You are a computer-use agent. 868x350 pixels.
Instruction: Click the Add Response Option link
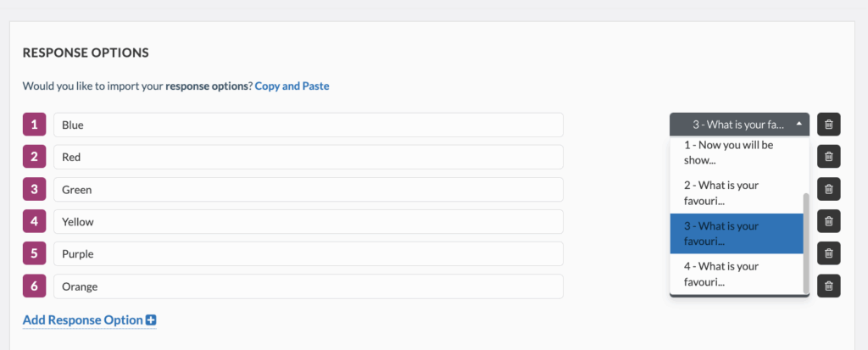(83, 320)
